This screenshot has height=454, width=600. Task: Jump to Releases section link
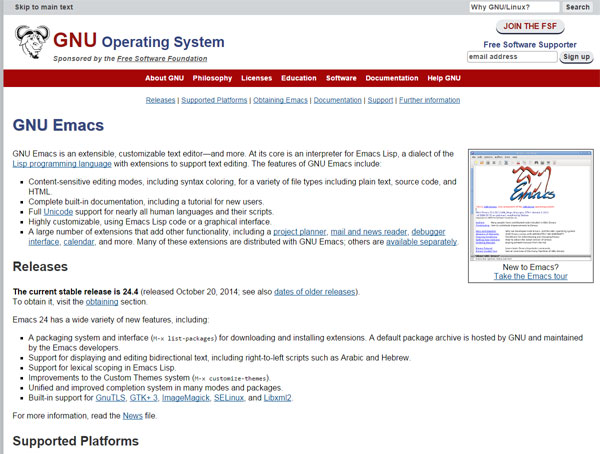tap(160, 100)
